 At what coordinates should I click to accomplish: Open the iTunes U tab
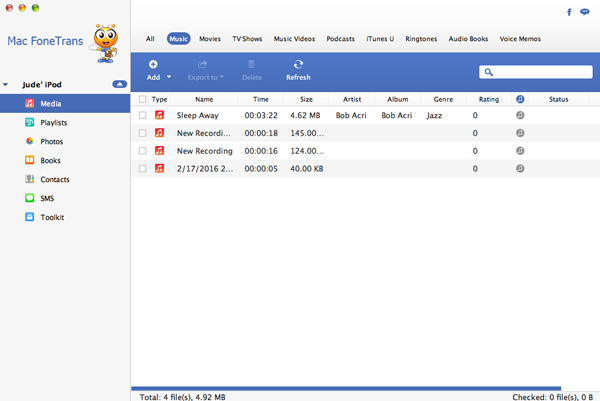tap(380, 39)
